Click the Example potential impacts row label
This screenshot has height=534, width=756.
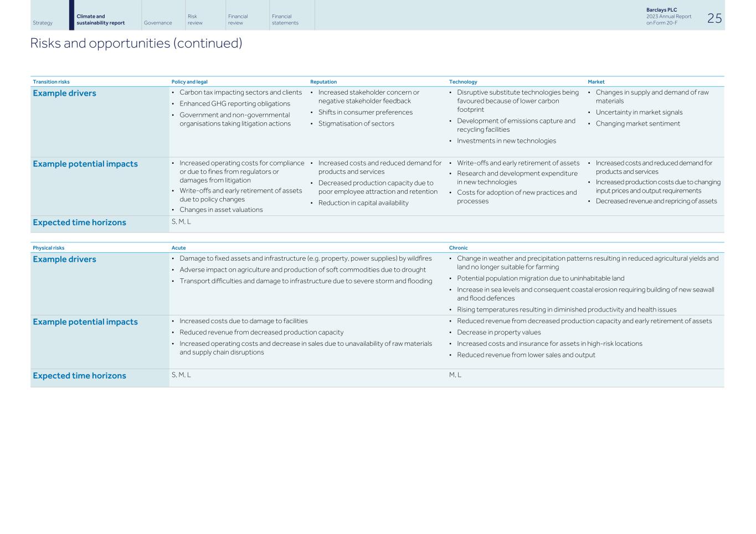point(85,164)
